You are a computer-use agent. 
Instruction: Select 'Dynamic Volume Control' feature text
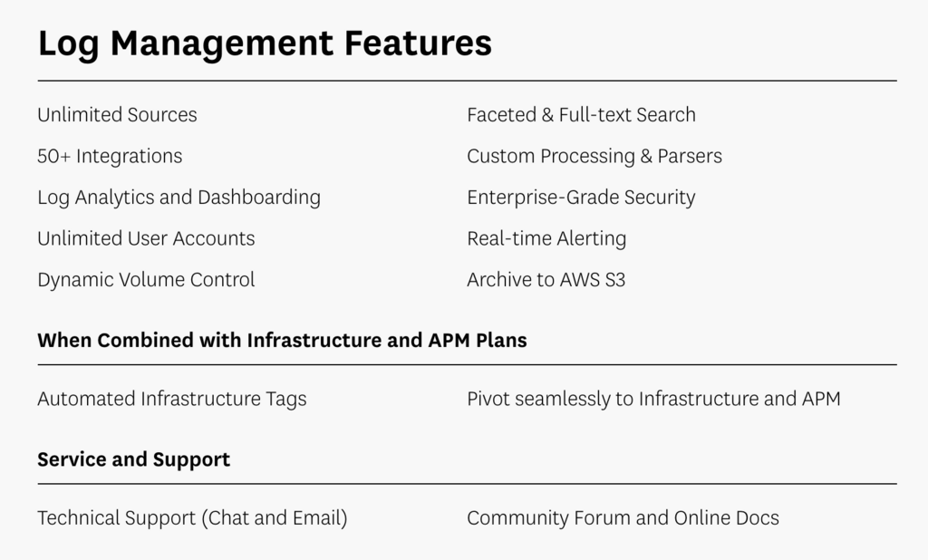tap(146, 279)
